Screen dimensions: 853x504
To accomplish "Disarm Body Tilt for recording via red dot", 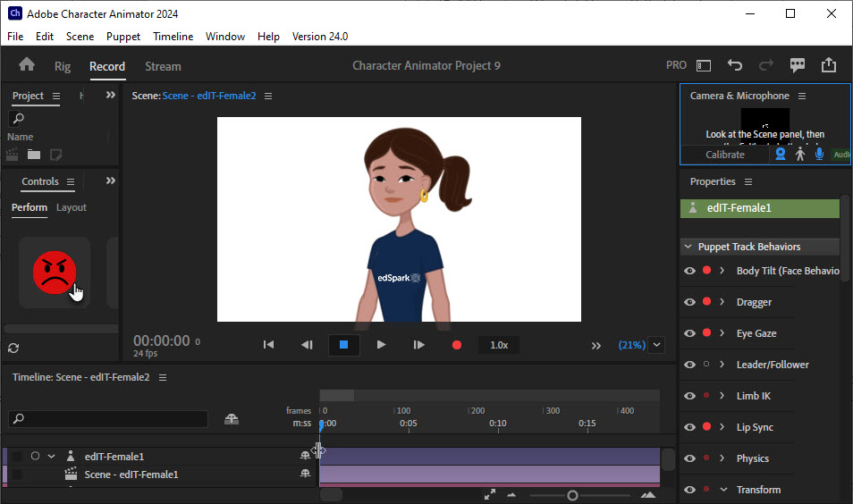I will [706, 270].
